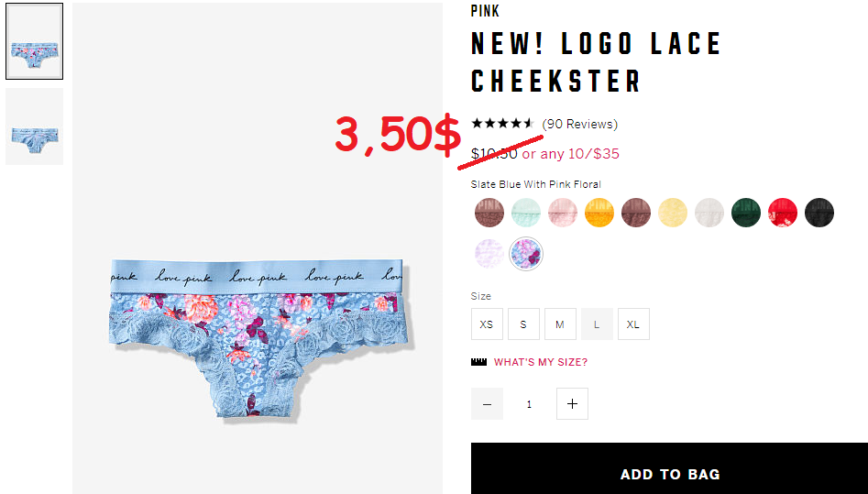The width and height of the screenshot is (868, 494).
Task: Open the What's My Size guide
Action: [x=540, y=362]
